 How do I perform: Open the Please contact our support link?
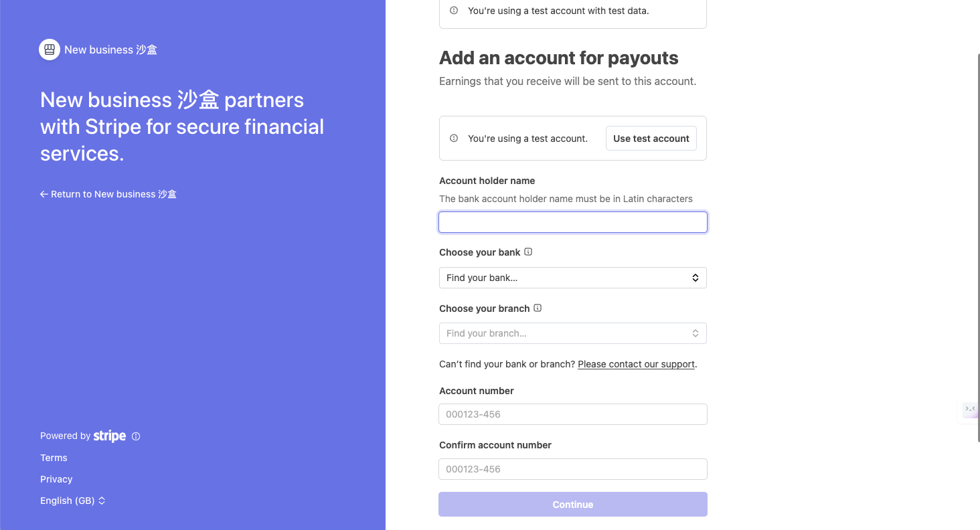click(636, 364)
